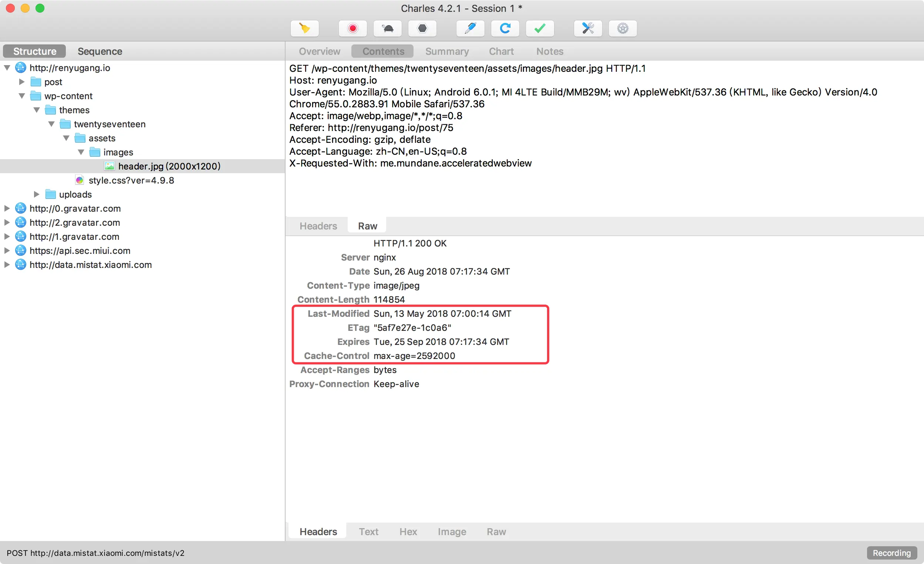Screen dimensions: 924x564
Task: Select the response Headers tab at bottom
Action: [x=318, y=532]
